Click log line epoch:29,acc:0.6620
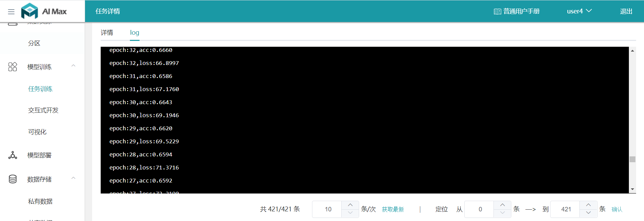This screenshot has width=644, height=221. point(141,129)
